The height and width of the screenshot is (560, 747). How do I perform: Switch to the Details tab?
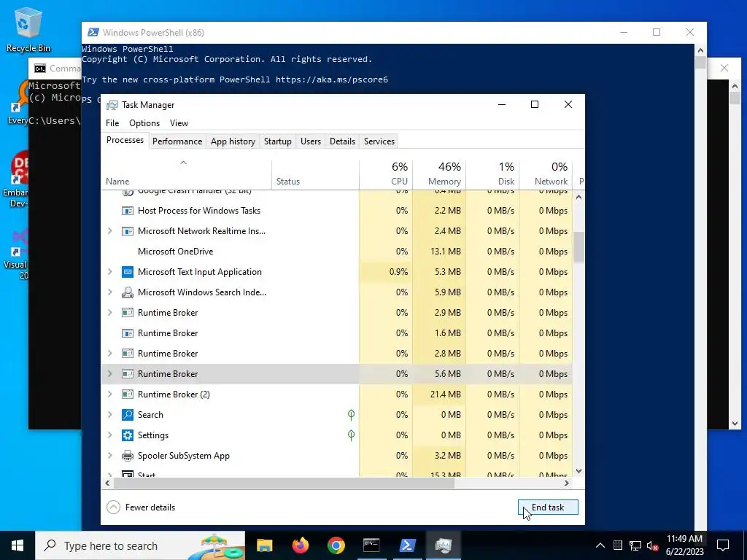click(343, 141)
